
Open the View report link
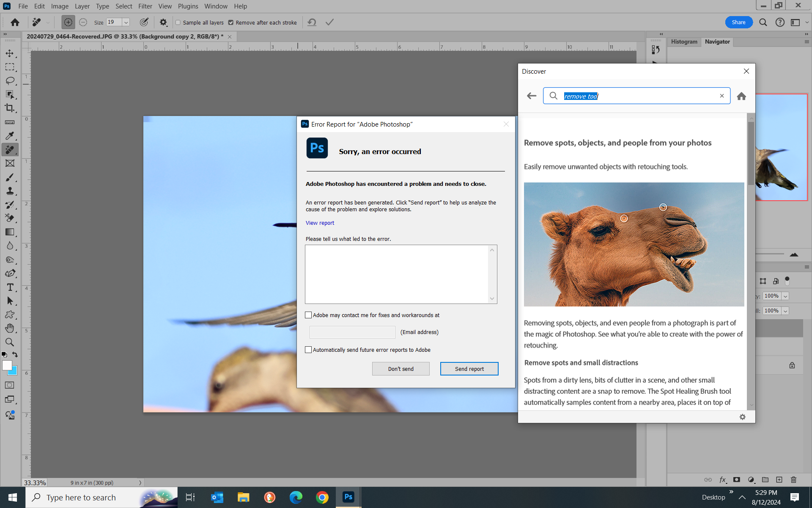[320, 223]
